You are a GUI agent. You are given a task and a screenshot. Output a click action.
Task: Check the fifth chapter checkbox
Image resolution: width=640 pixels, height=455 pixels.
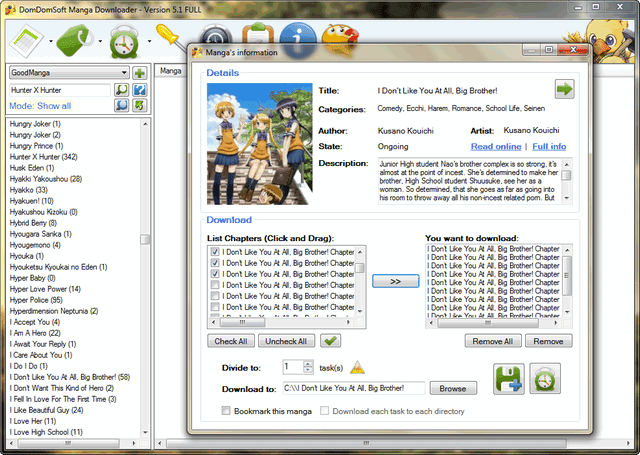(x=215, y=296)
